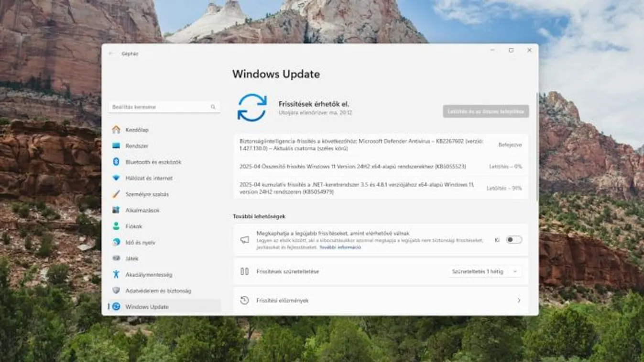Click the .NET-keretrendszer KB5054979 update entry
This screenshot has height=362, width=644.
[381, 188]
